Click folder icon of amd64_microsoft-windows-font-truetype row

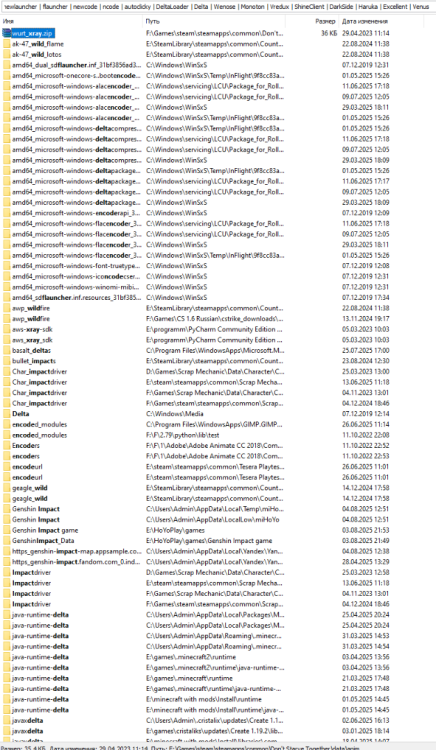tap(7, 266)
